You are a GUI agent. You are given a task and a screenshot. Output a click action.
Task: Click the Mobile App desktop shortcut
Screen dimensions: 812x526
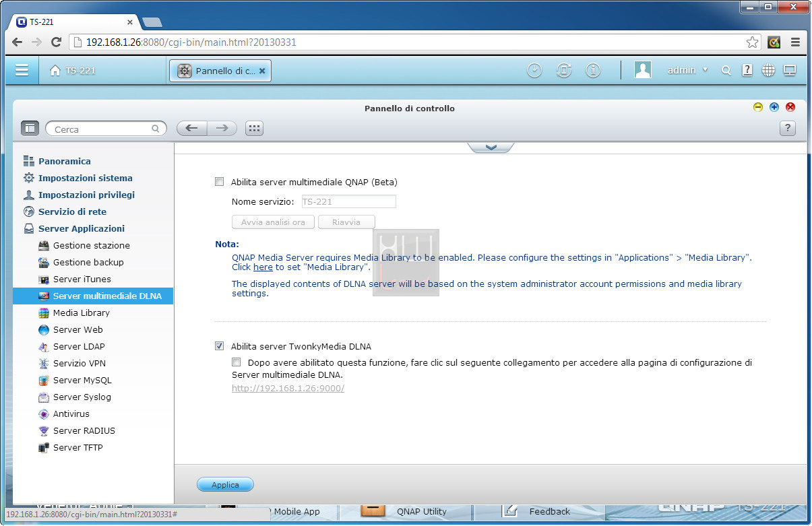[x=296, y=512]
